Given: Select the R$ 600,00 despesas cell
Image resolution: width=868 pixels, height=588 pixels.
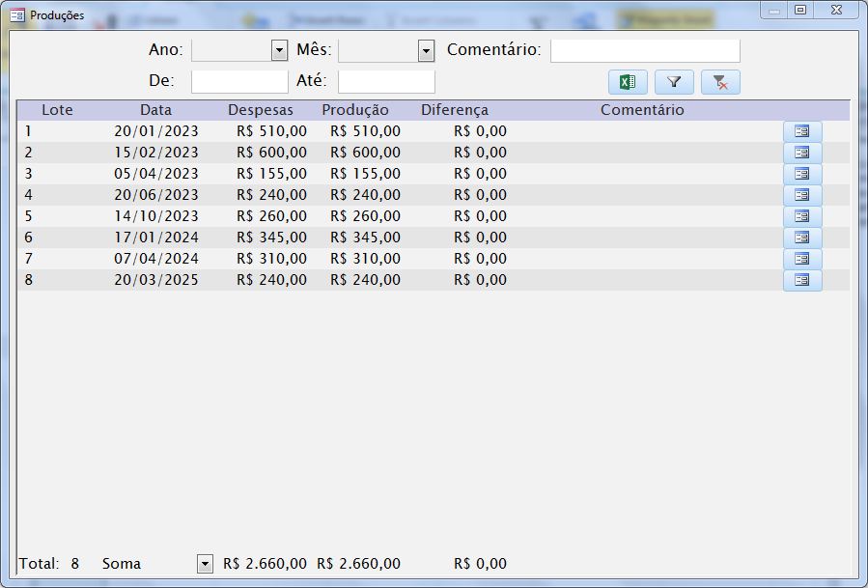Looking at the screenshot, I should point(271,153).
